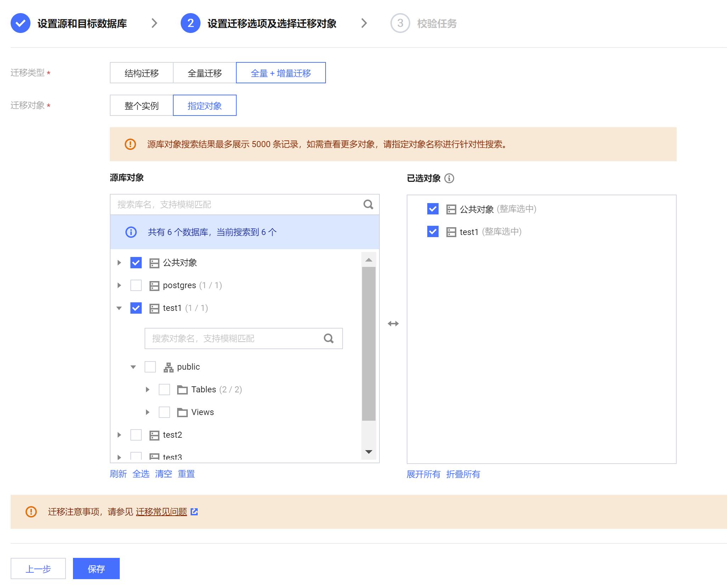Click the source database search magnifier icon

[368, 205]
